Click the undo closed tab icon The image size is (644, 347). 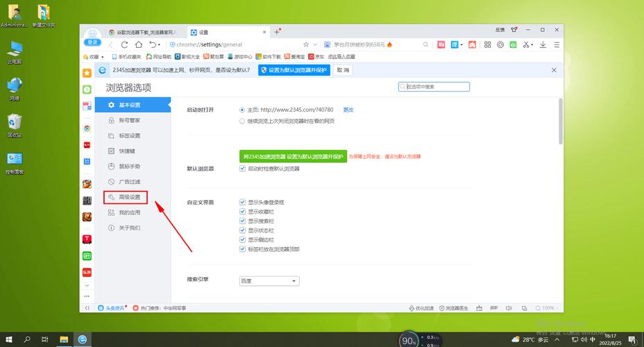point(153,44)
